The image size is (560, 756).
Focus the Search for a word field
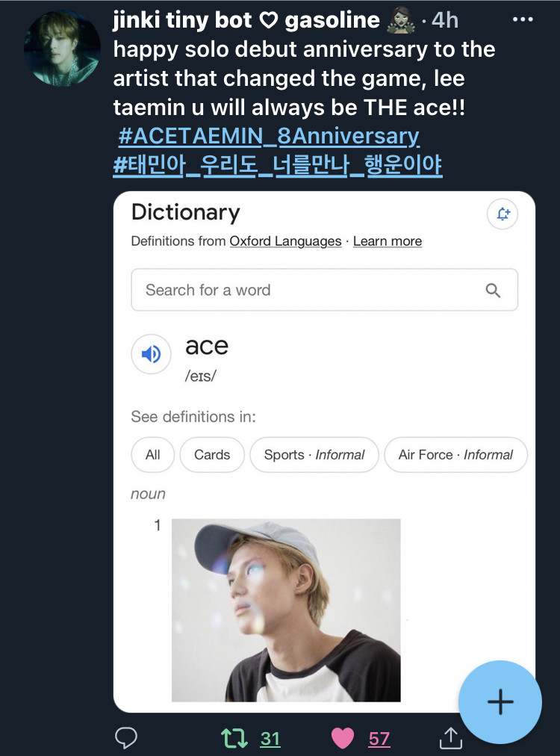324,290
